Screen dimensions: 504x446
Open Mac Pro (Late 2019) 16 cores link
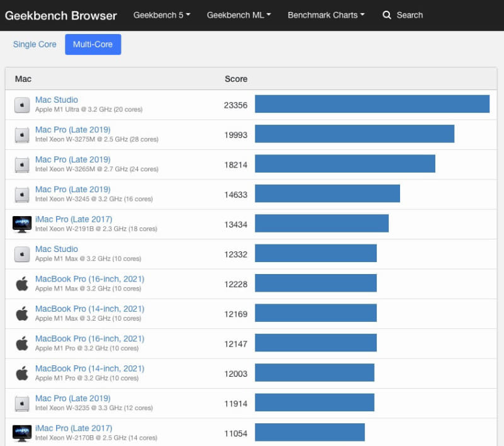(x=72, y=189)
